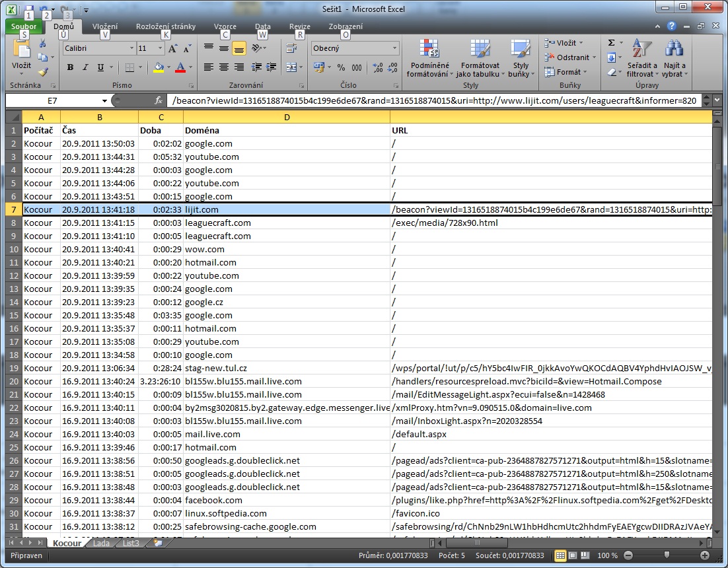Viewport: 728px width, 568px height.
Task: Open the Calibri font name dropdown
Action: (x=131, y=48)
